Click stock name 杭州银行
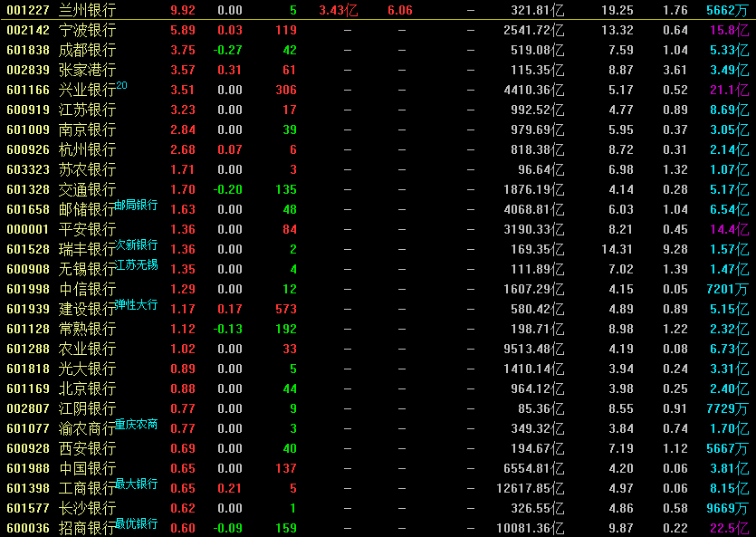The height and width of the screenshot is (537, 756). click(87, 149)
